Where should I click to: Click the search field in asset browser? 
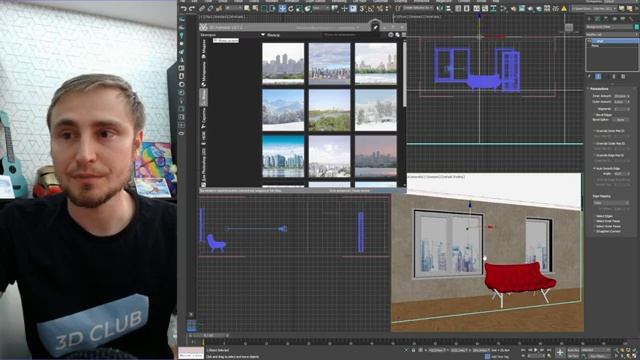351,35
